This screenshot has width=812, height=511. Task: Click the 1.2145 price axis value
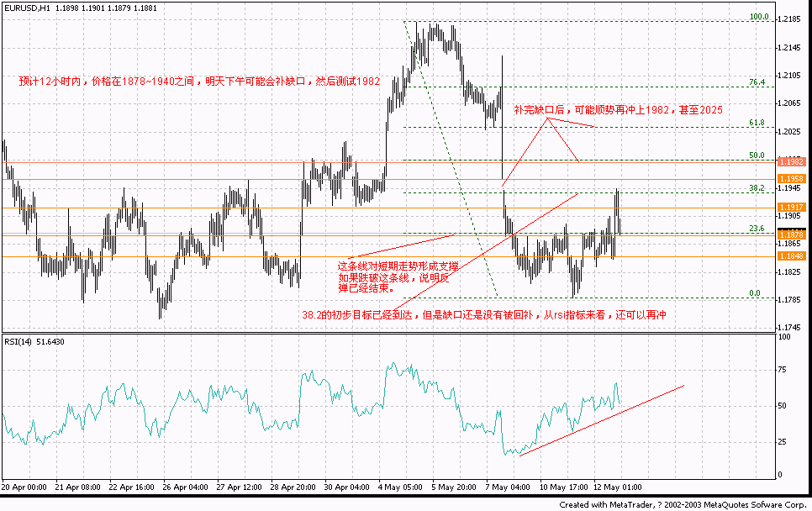[x=791, y=48]
